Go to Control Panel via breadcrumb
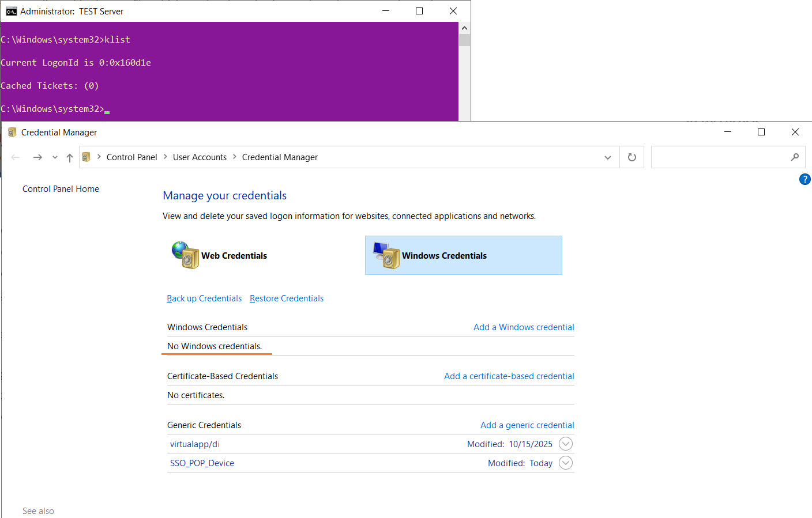This screenshot has height=518, width=812. 131,157
